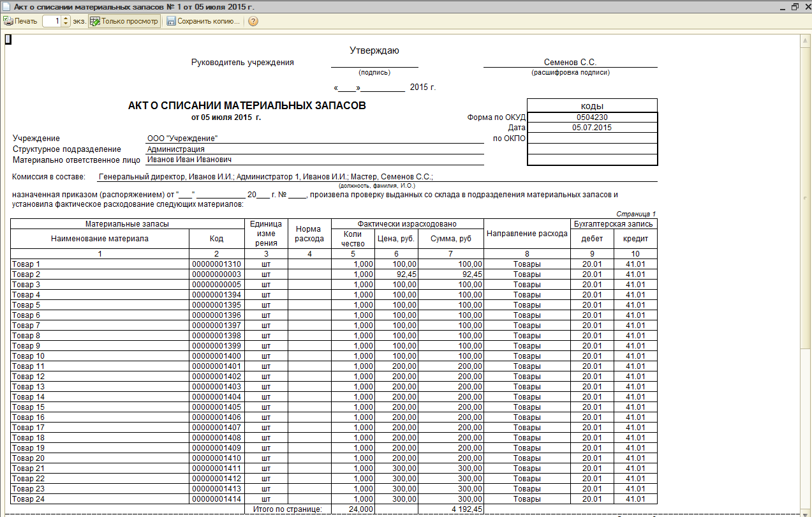
Task: Select the Товар 10 name cell
Action: pyautogui.click(x=100, y=356)
